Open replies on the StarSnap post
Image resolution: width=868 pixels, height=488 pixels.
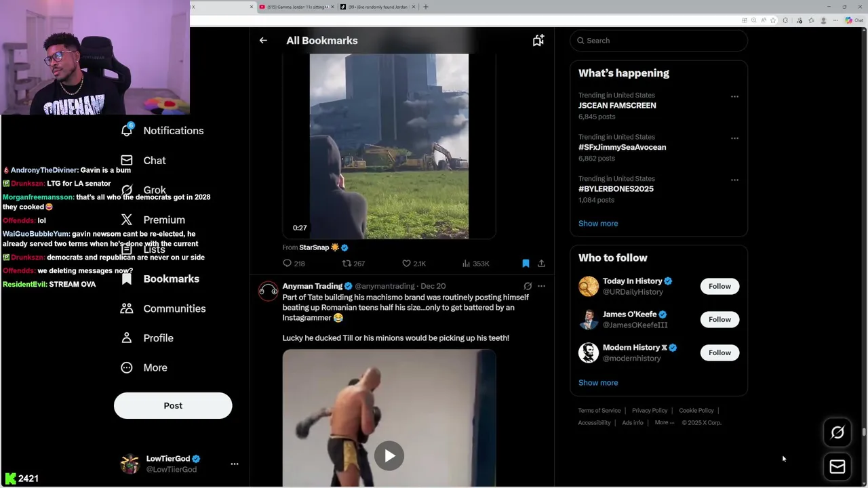[294, 264]
